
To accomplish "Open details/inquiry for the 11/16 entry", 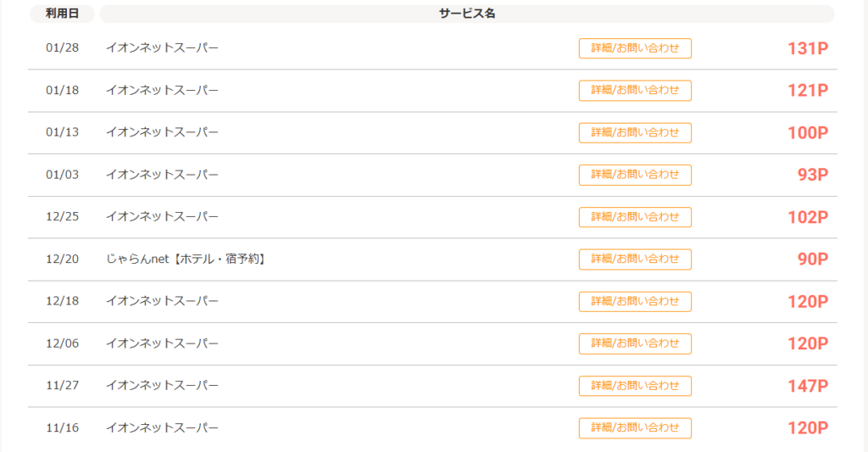I will coord(635,428).
